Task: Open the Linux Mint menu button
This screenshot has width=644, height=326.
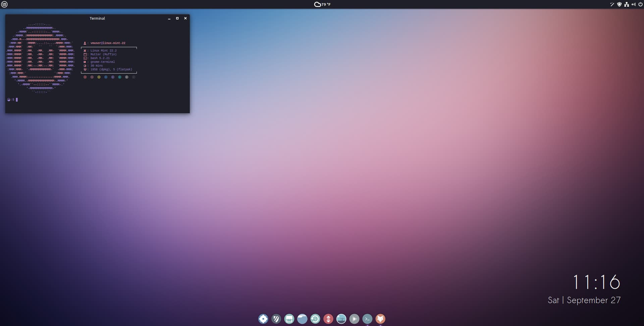Action: [x=4, y=4]
